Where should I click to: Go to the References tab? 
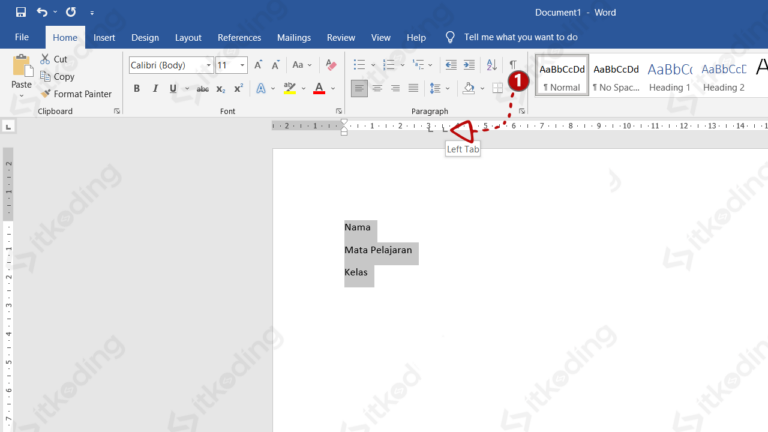(x=239, y=38)
